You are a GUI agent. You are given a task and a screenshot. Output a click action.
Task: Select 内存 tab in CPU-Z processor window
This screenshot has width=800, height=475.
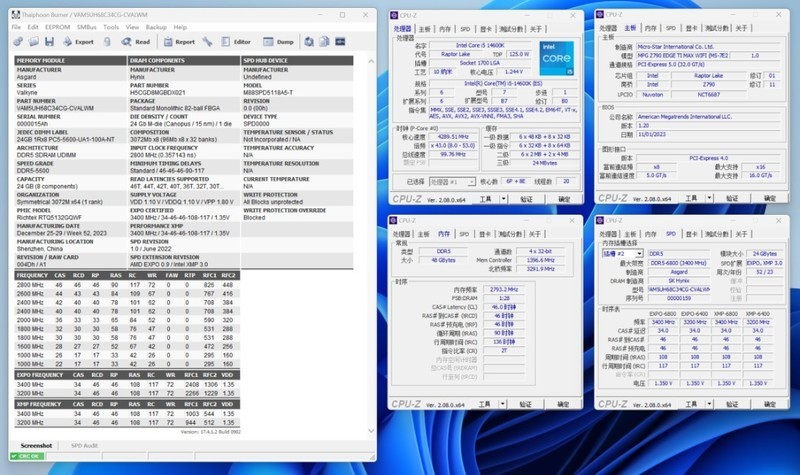445,29
